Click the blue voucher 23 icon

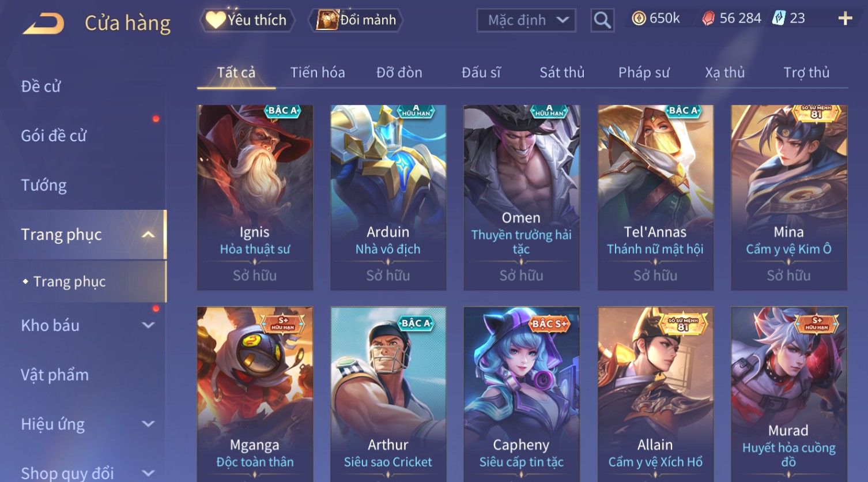(x=779, y=18)
